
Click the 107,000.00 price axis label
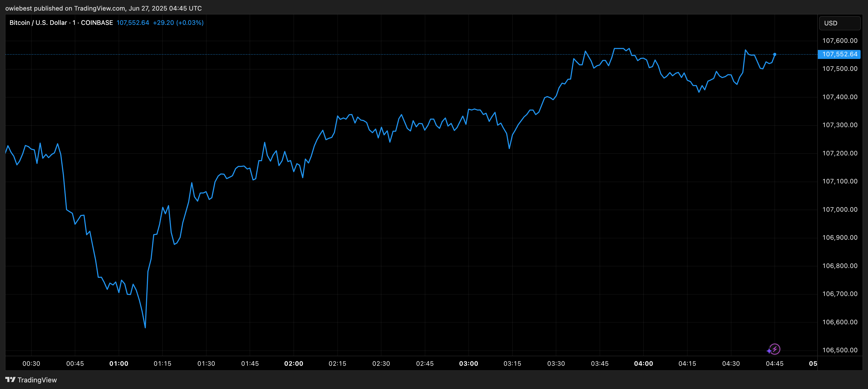coord(840,210)
